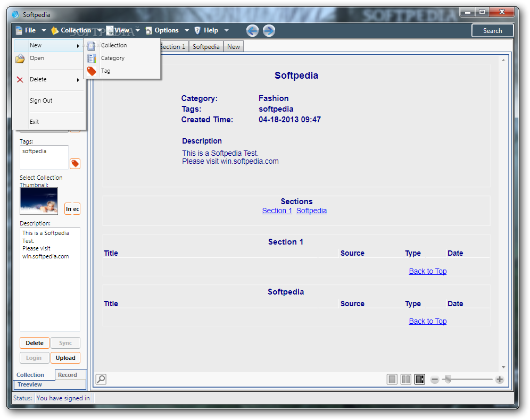Image resolution: width=530 pixels, height=420 pixels.
Task: Click the Tags input field
Action: tap(44, 157)
